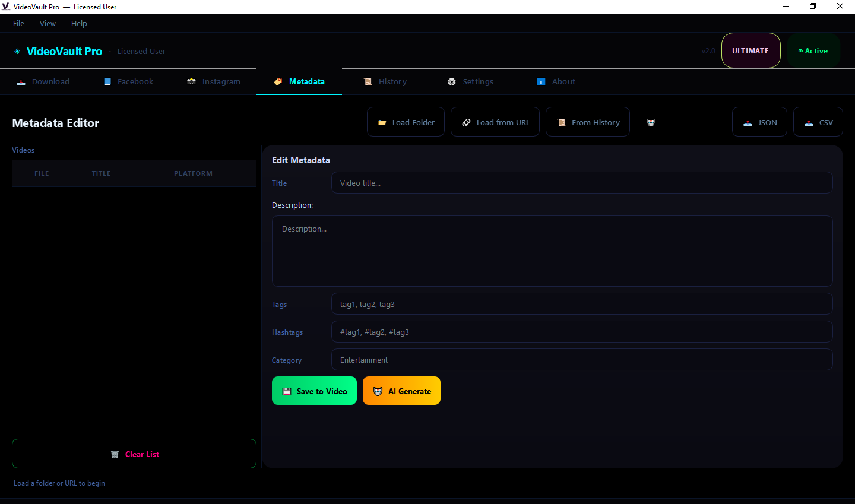Click the Videos list label

(x=23, y=150)
